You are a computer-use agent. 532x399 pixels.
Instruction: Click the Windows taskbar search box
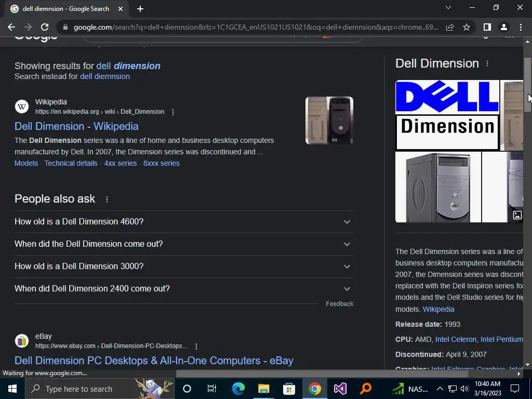[x=100, y=389]
